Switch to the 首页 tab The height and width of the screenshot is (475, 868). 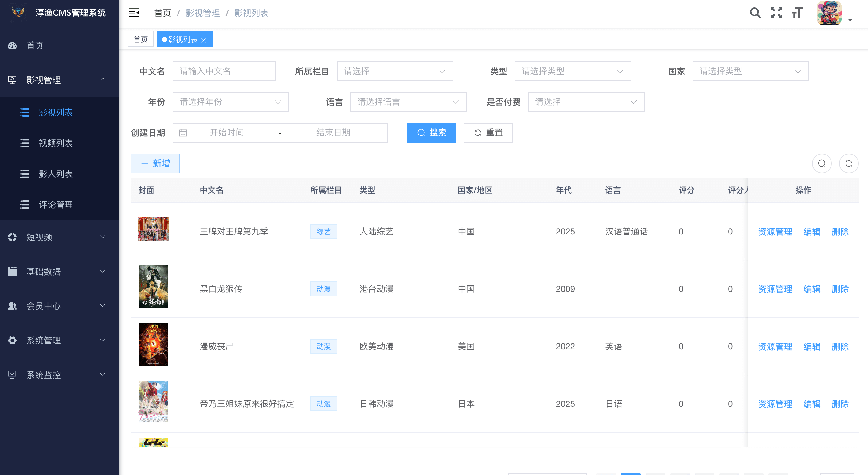tap(140, 39)
